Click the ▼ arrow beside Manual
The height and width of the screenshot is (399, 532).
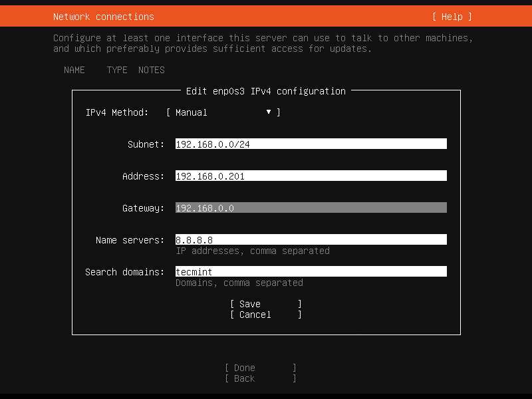click(x=269, y=112)
